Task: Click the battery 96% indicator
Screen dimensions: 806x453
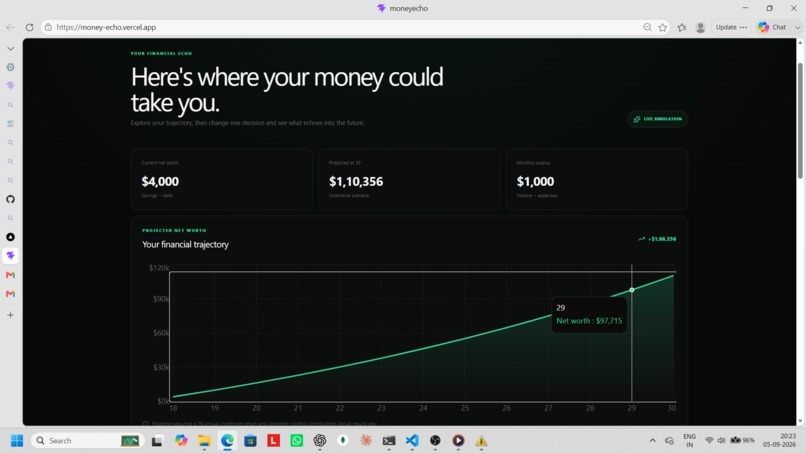Action: (x=743, y=441)
